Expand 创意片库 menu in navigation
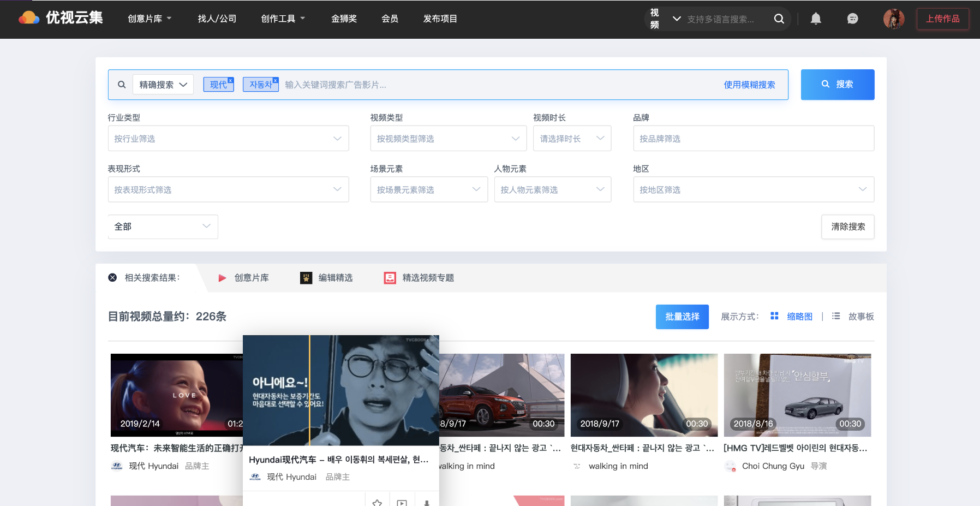 [150, 19]
